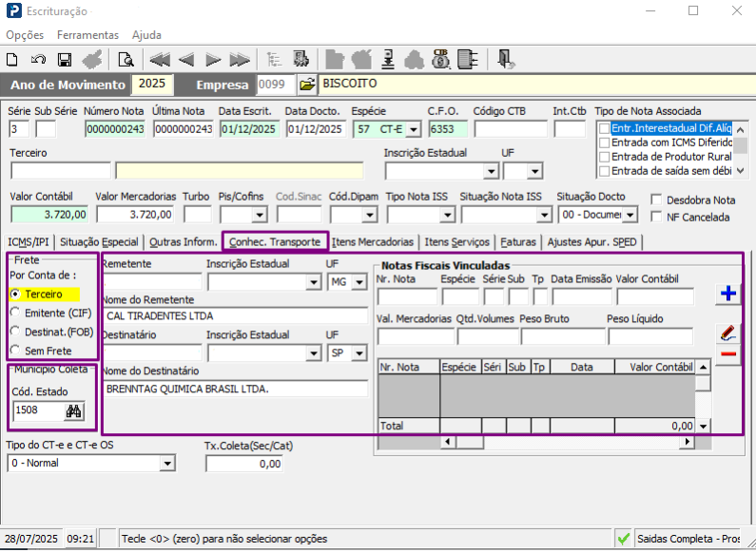The image size is (756, 552).
Task: Click the open folder icon beside Empresa
Action: coord(307,85)
